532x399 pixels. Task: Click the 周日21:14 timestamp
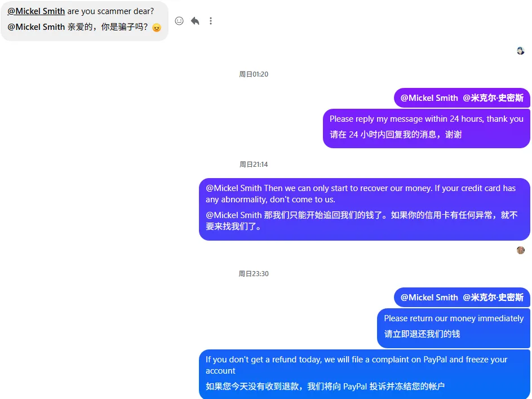pyautogui.click(x=254, y=165)
